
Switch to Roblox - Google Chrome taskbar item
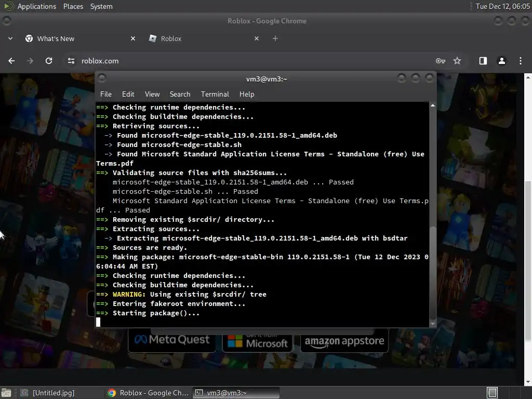click(x=149, y=393)
